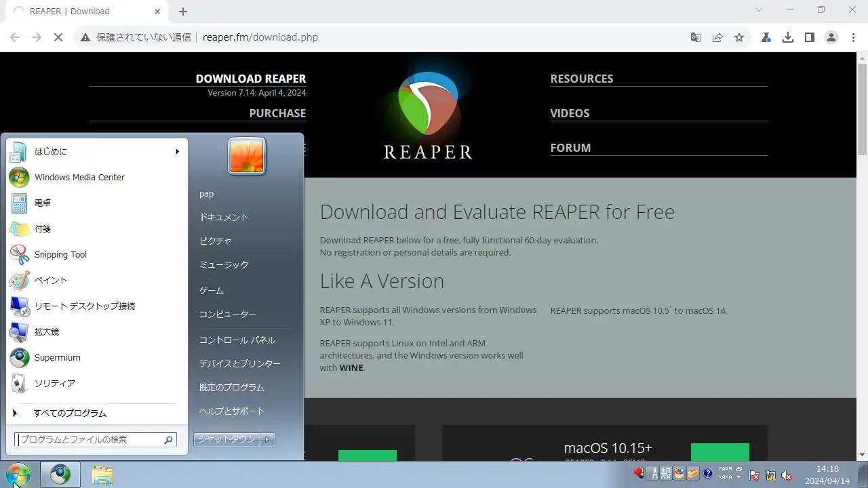Bookmark this page with star icon
The width and height of the screenshot is (868, 488).
pos(739,37)
